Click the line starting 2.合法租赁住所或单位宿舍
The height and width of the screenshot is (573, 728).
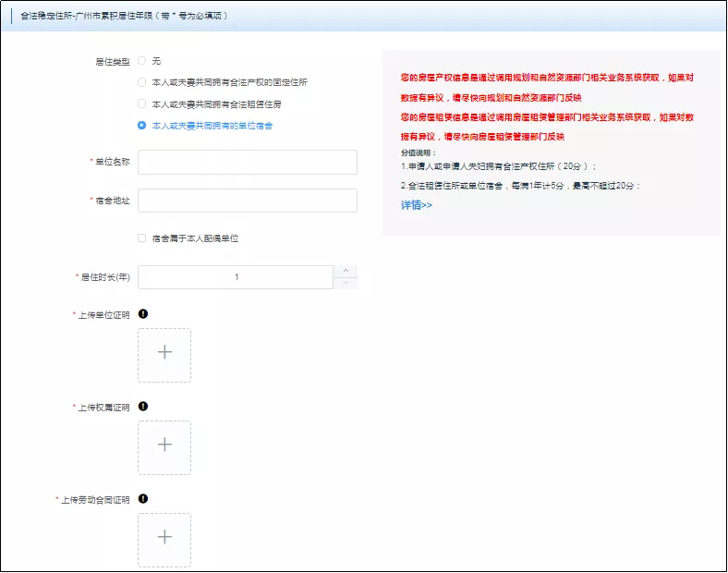[521, 186]
